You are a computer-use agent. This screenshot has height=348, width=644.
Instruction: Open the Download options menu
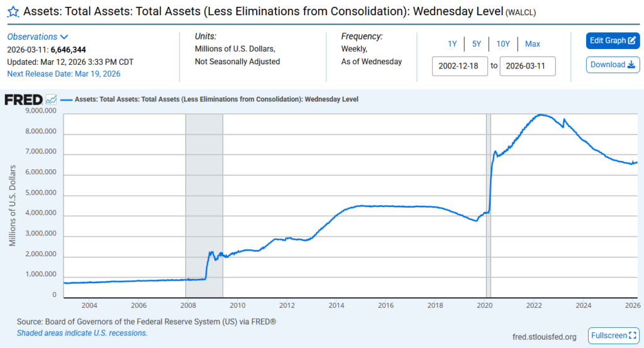point(613,65)
